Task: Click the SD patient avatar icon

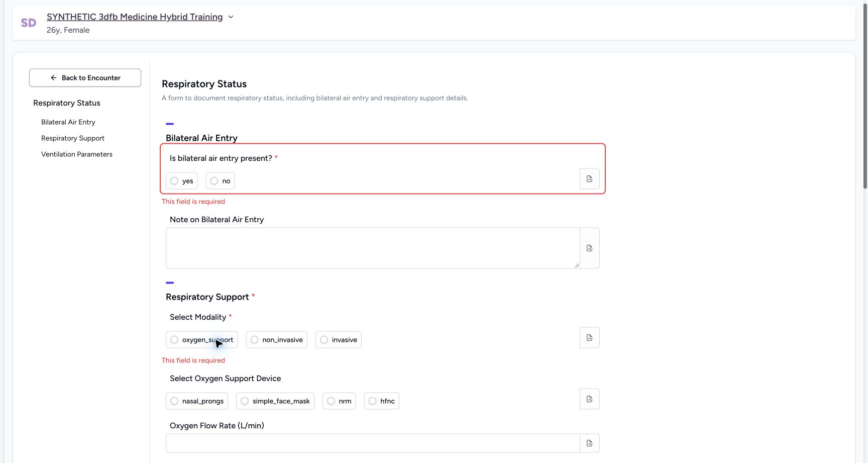Action: 29,23
